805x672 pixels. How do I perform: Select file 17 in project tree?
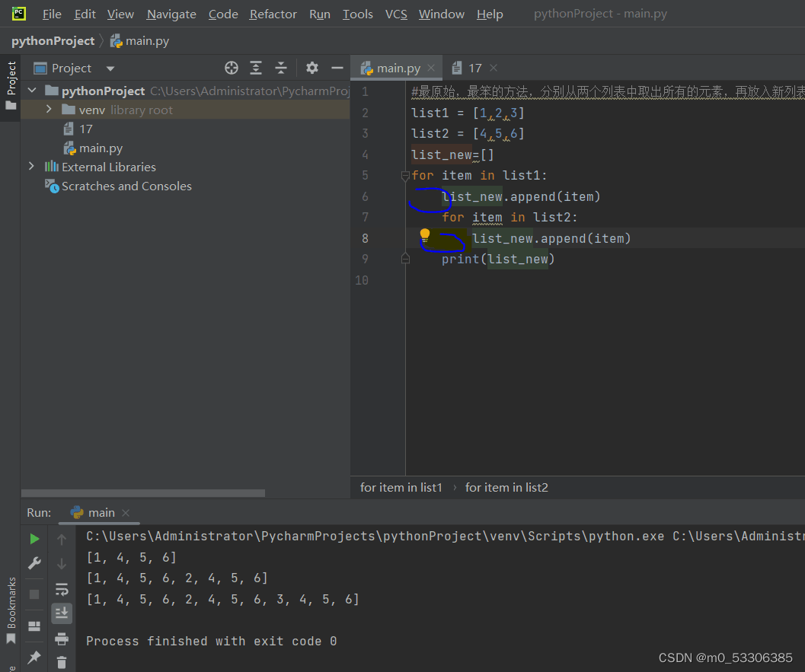click(78, 129)
